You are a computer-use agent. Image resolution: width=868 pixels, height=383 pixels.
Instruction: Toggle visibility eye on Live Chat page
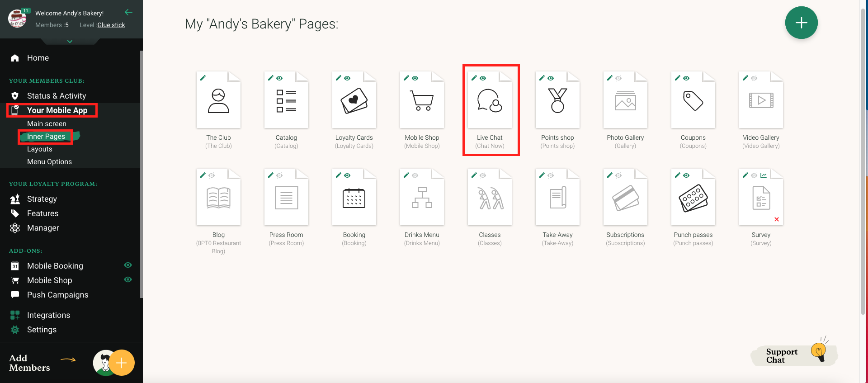click(x=483, y=78)
